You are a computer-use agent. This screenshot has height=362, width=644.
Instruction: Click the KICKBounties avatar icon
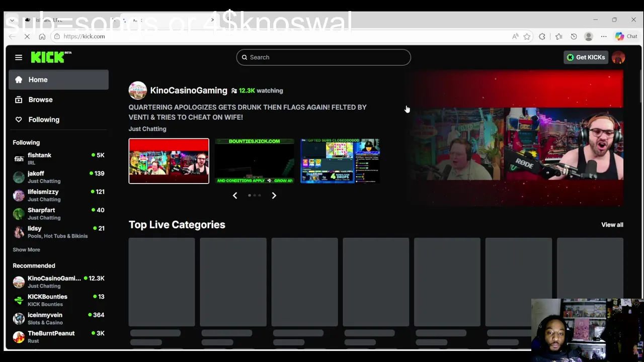click(x=19, y=300)
